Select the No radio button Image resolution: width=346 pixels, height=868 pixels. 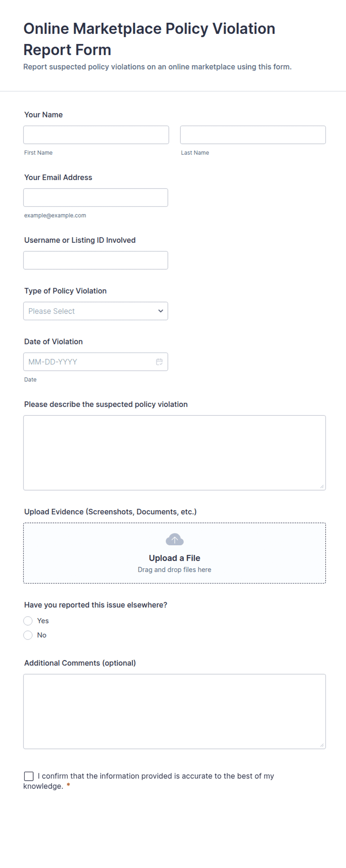click(28, 635)
